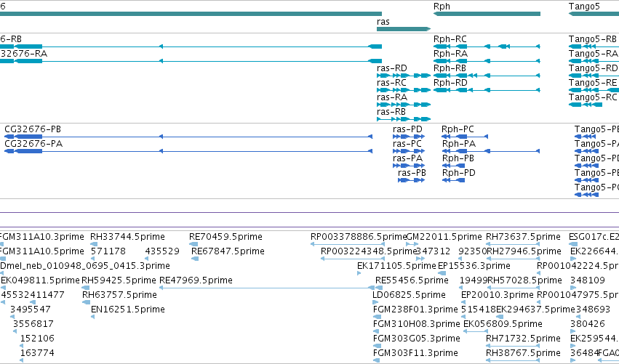Click feature labeled 3556817
This screenshot has width=619, height=364.
click(15, 331)
